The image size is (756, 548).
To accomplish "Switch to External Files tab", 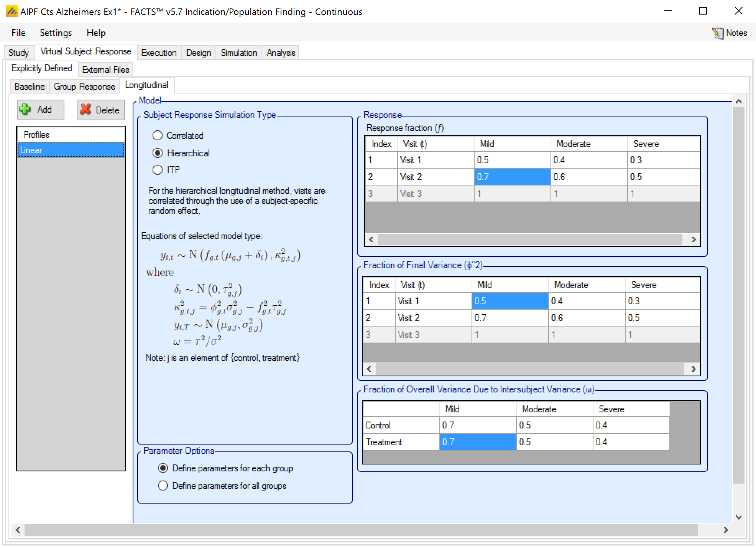I will tap(105, 70).
